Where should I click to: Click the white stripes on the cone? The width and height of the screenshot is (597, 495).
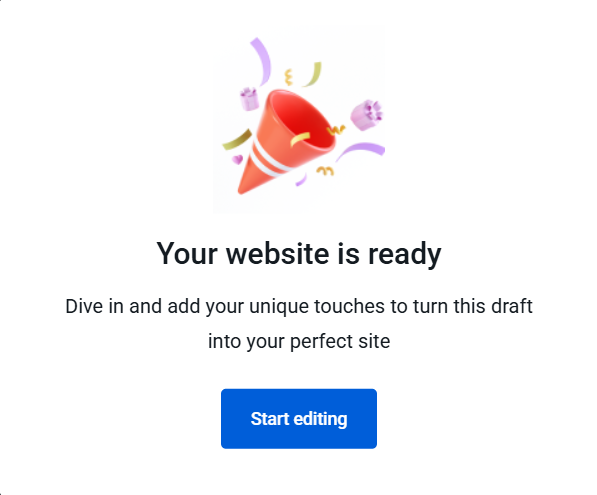[267, 161]
